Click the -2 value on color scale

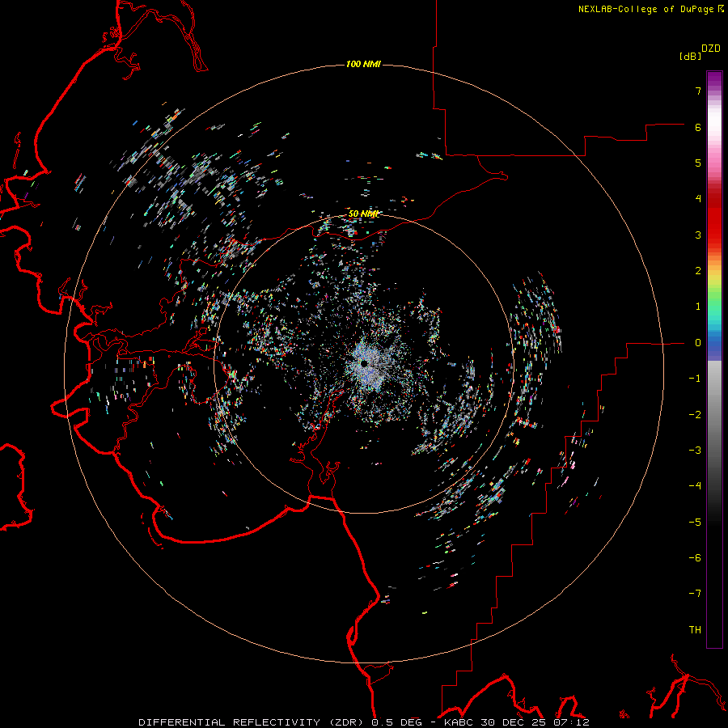click(x=695, y=415)
